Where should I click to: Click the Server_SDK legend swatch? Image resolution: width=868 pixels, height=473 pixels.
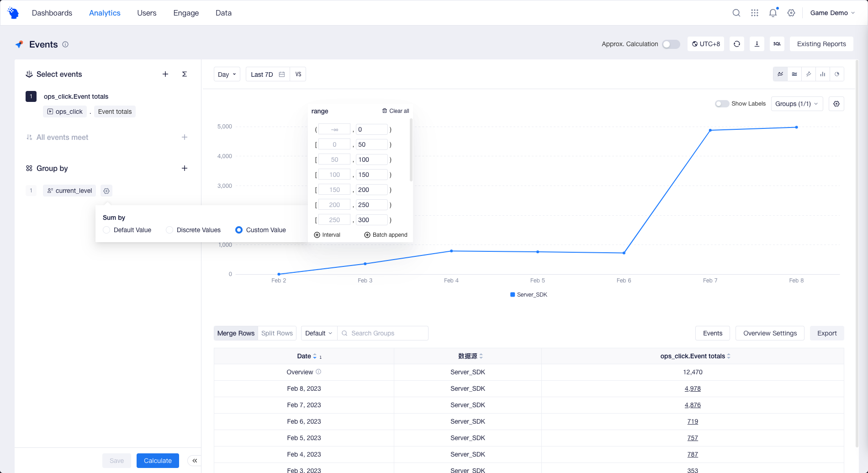[513, 295]
